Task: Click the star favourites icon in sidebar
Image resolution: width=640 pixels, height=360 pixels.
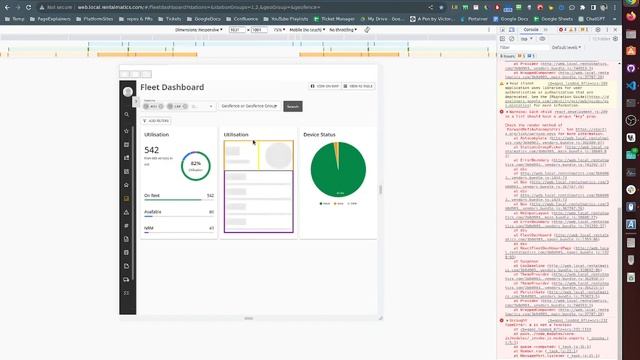Action: [x=127, y=131]
